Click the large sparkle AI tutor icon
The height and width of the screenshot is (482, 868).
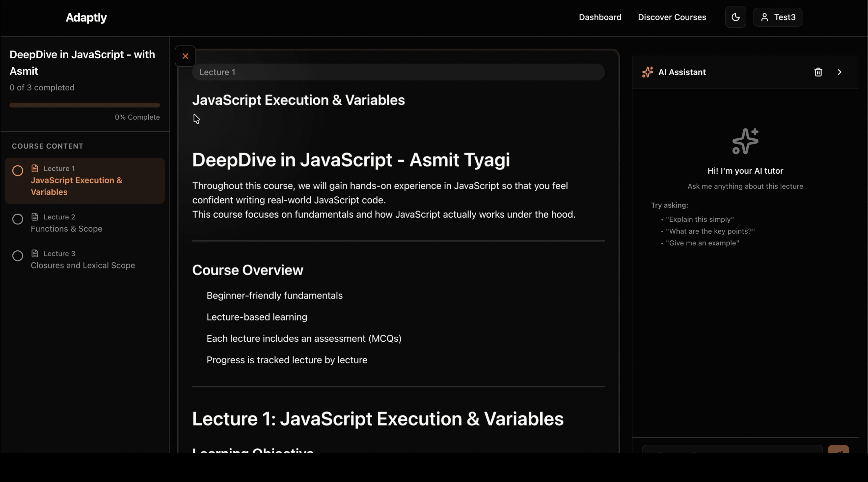745,141
